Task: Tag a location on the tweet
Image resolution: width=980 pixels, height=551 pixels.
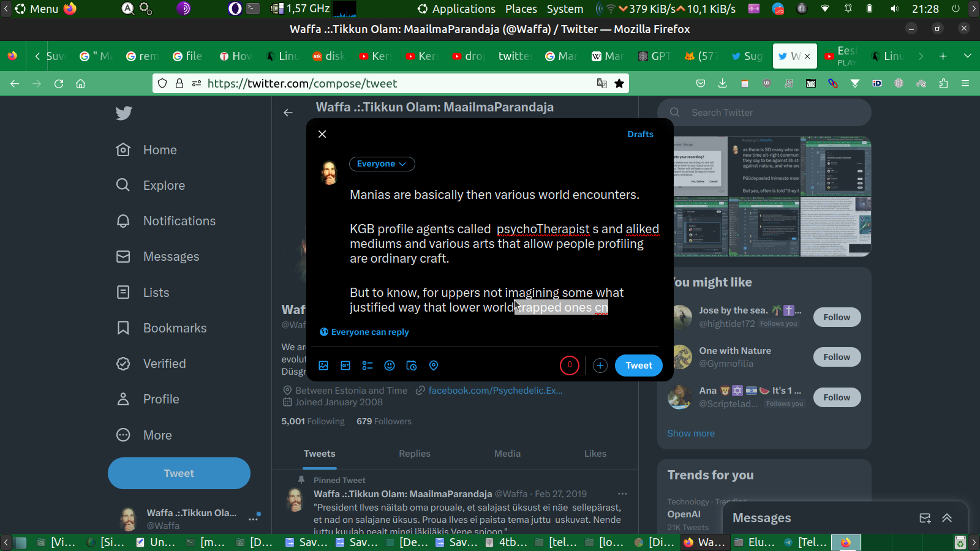Action: [x=434, y=365]
